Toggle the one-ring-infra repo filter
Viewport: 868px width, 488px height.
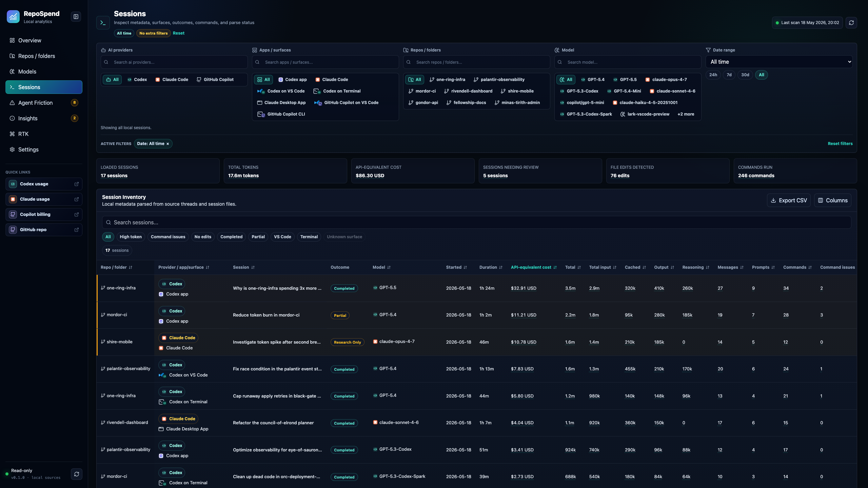click(447, 80)
